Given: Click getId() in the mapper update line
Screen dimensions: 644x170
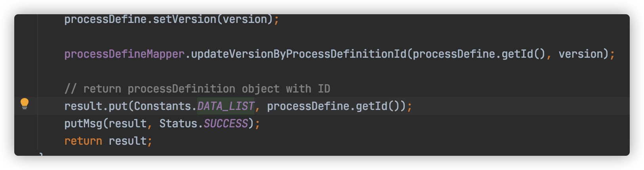Looking at the screenshot, I should [x=524, y=54].
